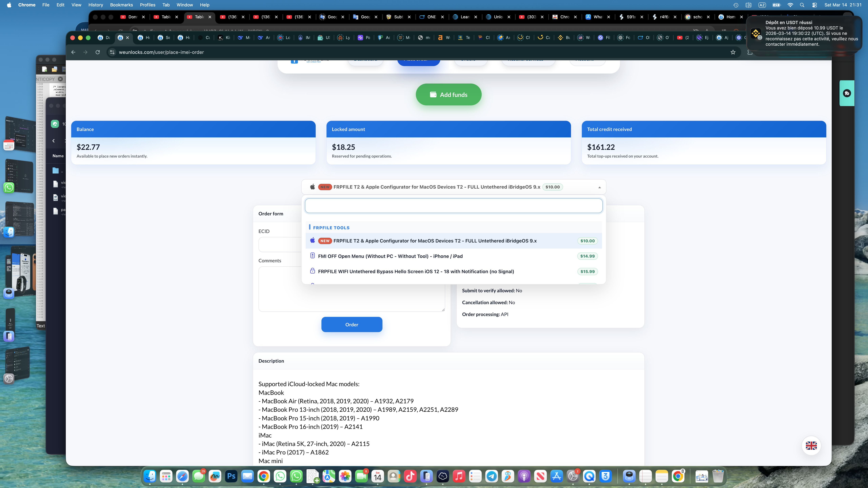Close the active weunlocks browser tab
Screen dimensions: 868x488
coord(127,38)
